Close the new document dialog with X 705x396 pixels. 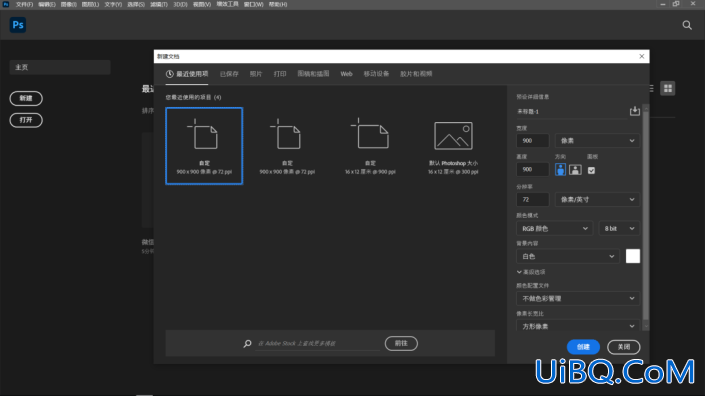click(x=642, y=56)
